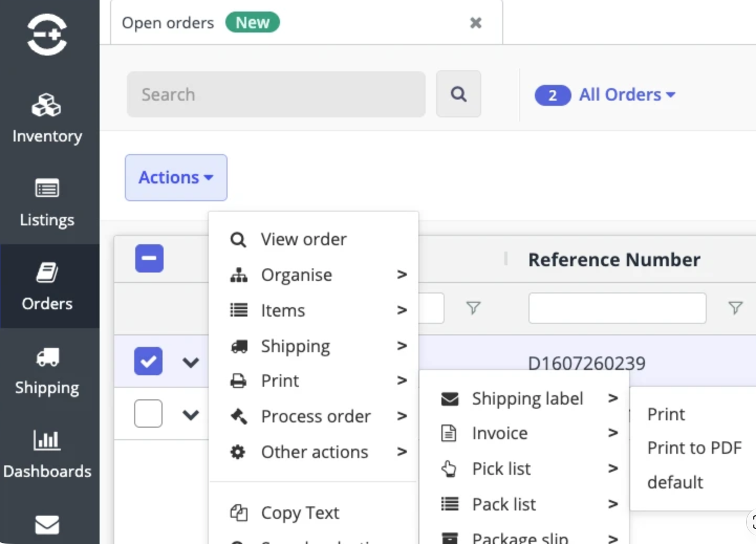The width and height of the screenshot is (756, 544).
Task: Choose Copy Text from the menu
Action: point(314,513)
